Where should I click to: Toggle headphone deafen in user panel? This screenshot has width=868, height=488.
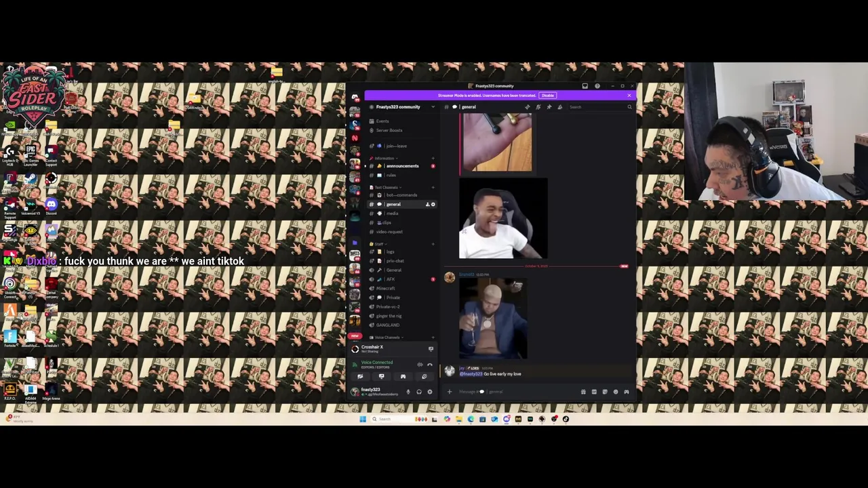[x=419, y=392]
